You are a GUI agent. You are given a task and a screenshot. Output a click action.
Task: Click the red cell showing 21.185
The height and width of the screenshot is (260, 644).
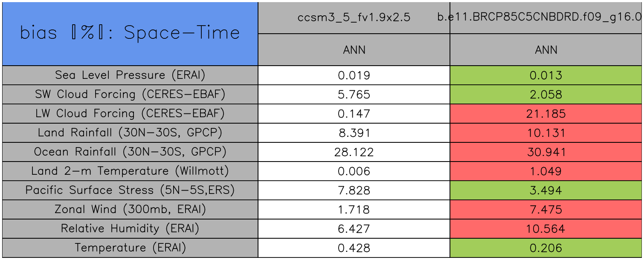click(x=546, y=114)
